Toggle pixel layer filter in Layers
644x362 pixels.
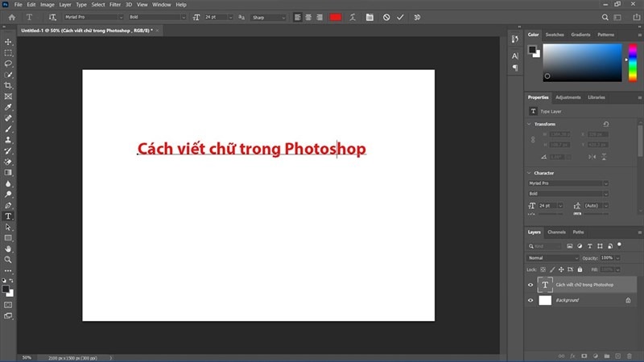point(570,246)
